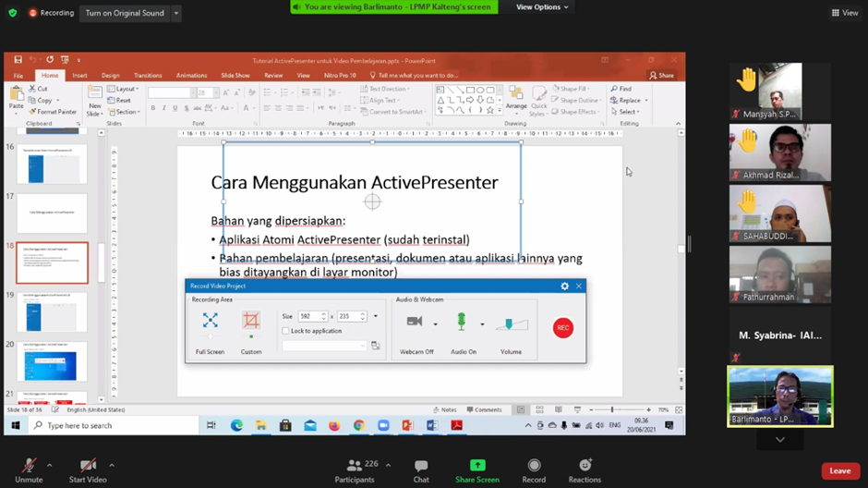
Task: Click the Arrange icon in Drawing group
Action: coord(516,94)
